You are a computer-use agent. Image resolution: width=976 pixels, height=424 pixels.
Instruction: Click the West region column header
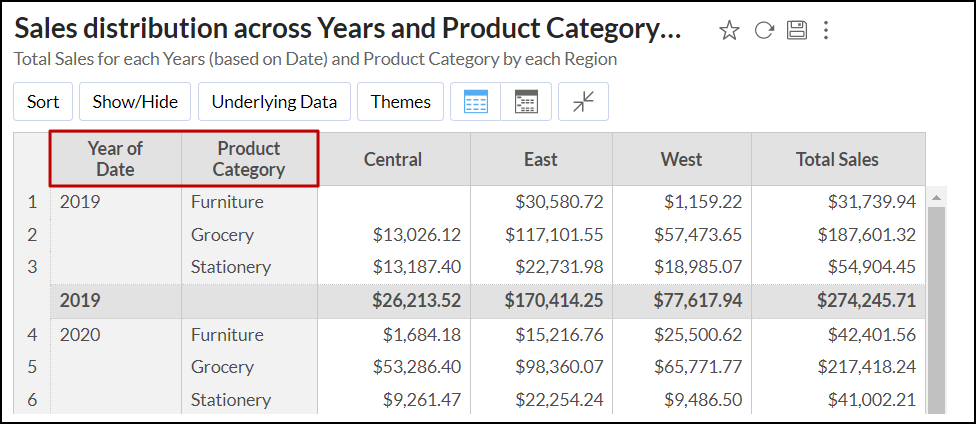pyautogui.click(x=681, y=159)
